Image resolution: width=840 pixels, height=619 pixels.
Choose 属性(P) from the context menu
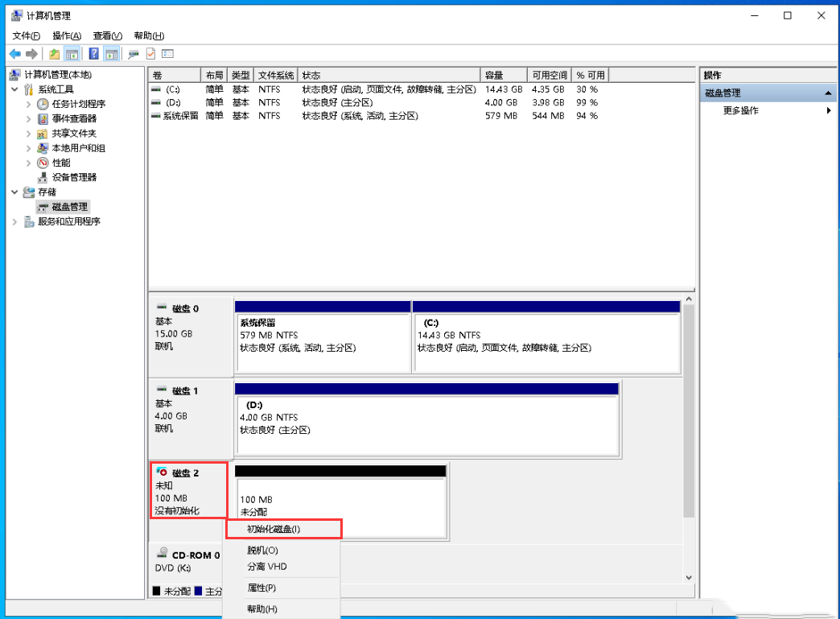pos(282,588)
